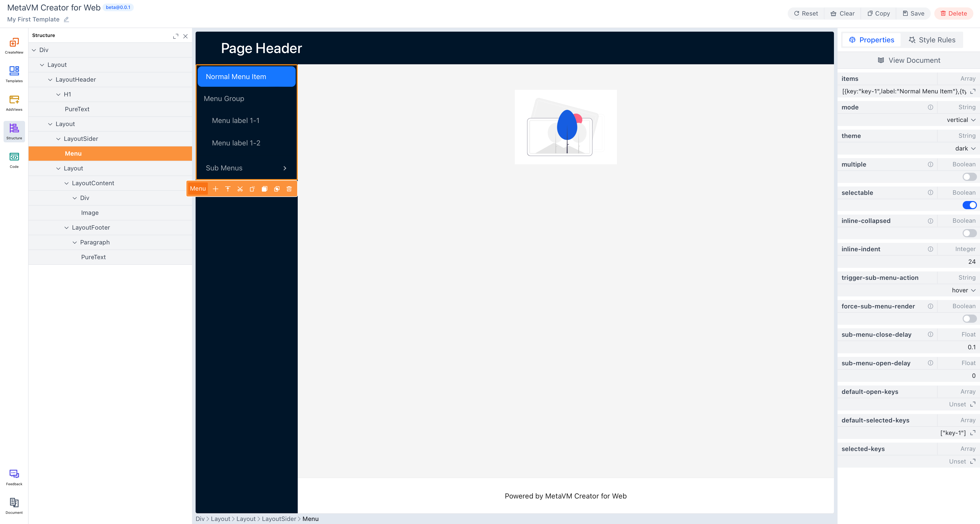Screen dimensions: 980x524
Task: Click the Copy button
Action: click(x=878, y=13)
